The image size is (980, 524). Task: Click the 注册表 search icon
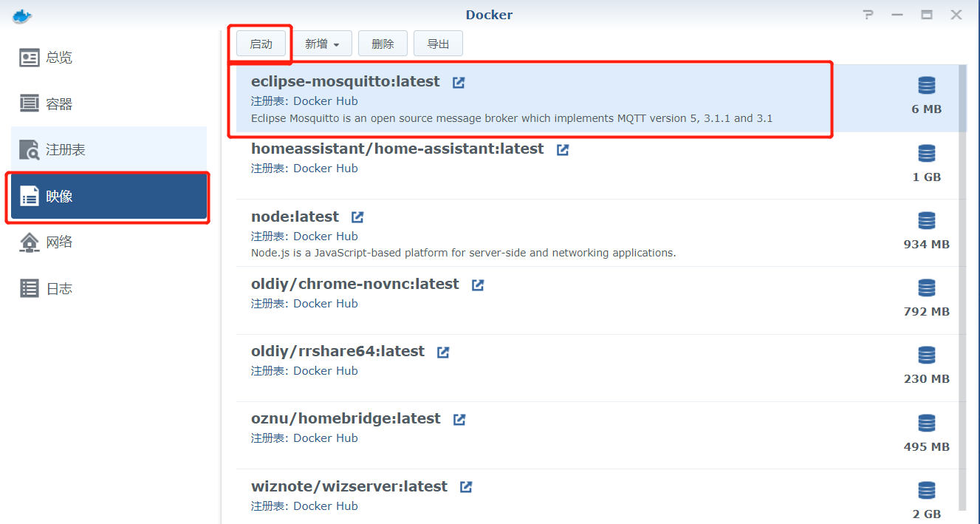click(x=30, y=150)
